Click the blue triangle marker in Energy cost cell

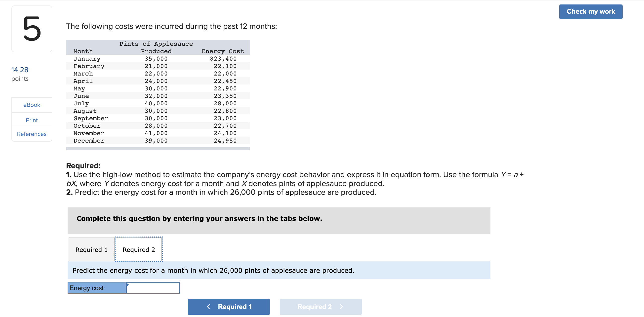coord(127,284)
